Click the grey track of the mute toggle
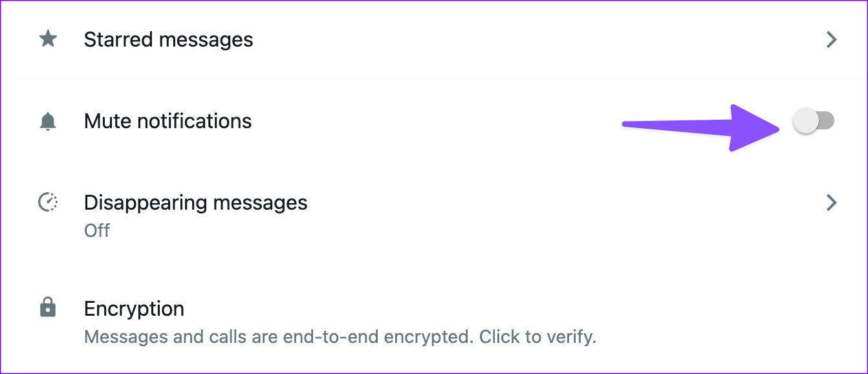The width and height of the screenshot is (868, 374). pyautogui.click(x=826, y=121)
